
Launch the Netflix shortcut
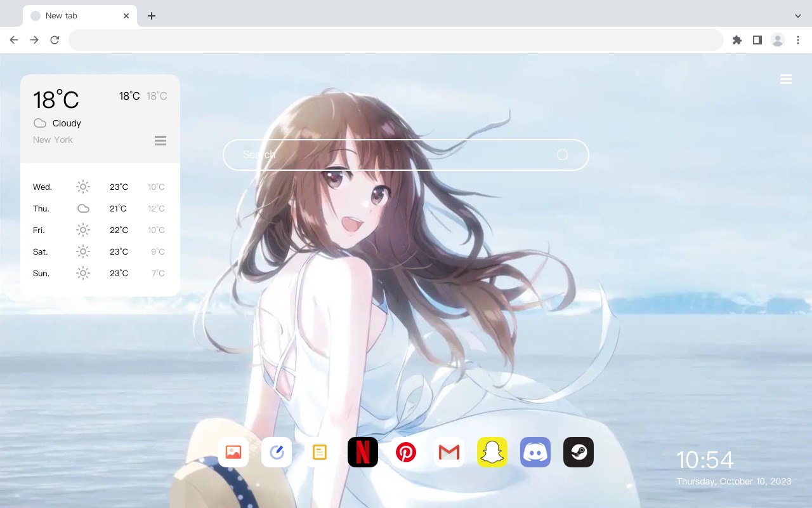tap(363, 452)
